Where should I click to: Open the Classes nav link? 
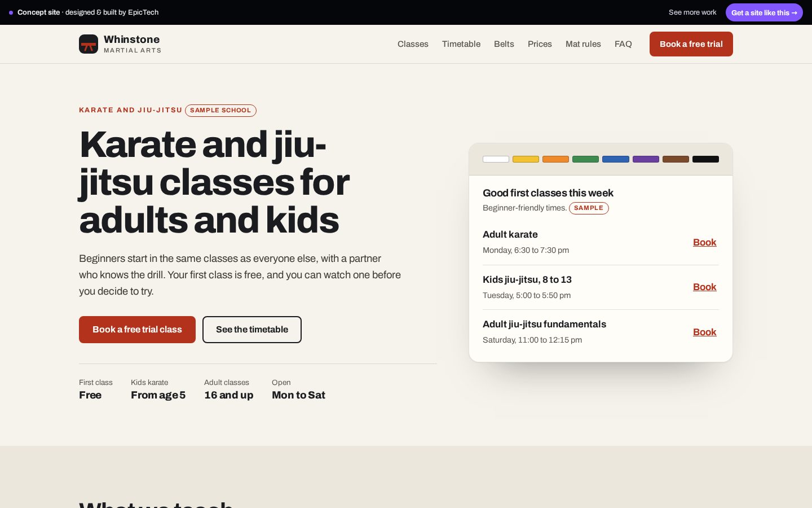point(413,44)
